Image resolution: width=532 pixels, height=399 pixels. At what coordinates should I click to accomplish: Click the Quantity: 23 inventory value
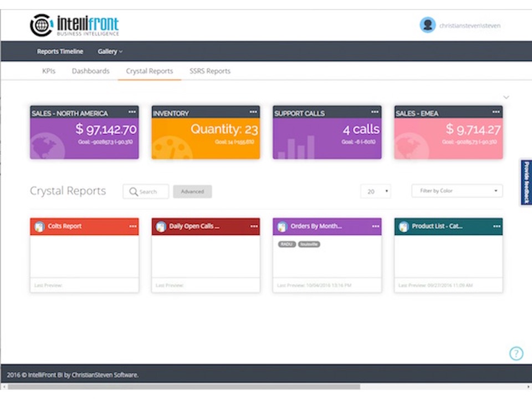tap(224, 129)
